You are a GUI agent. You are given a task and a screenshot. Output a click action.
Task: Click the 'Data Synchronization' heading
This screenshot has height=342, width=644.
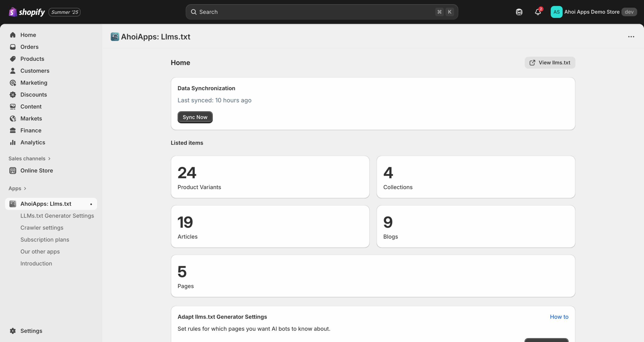click(206, 88)
